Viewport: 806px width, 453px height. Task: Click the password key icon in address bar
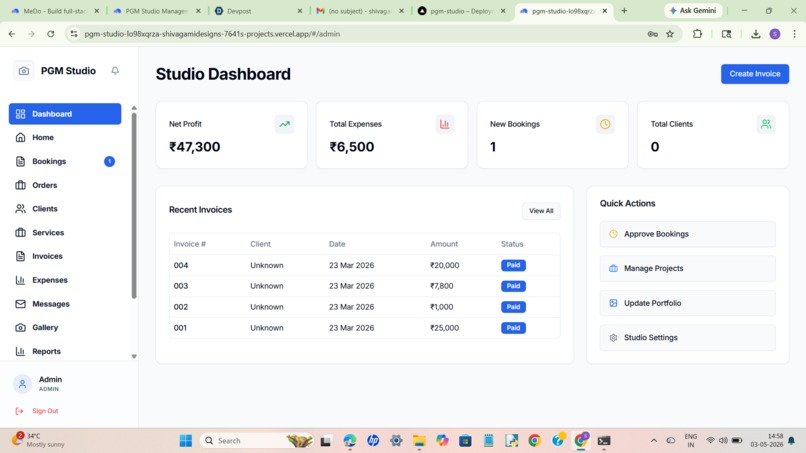(x=652, y=34)
